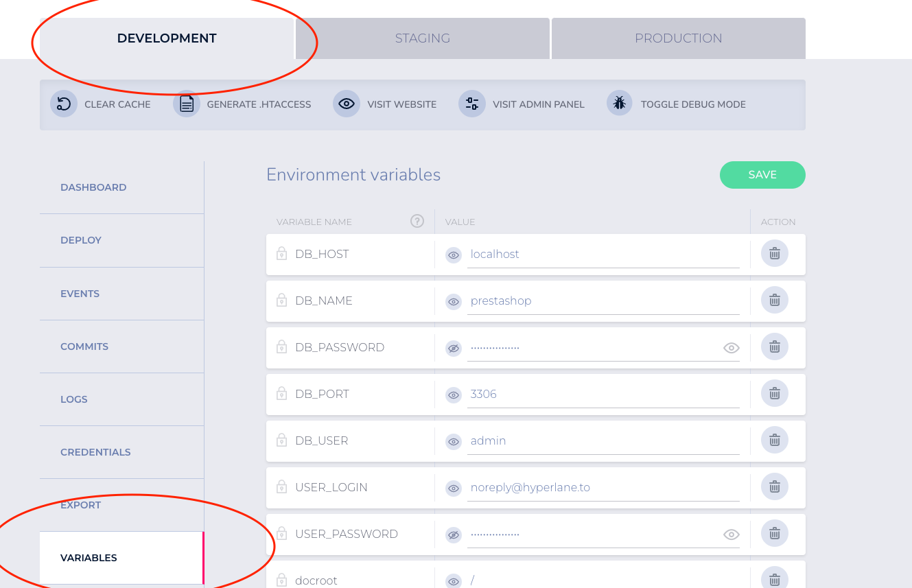The width and height of the screenshot is (912, 588).
Task: Toggle the crossed-eye circle for DB_PASSWORD value
Action: tap(454, 348)
